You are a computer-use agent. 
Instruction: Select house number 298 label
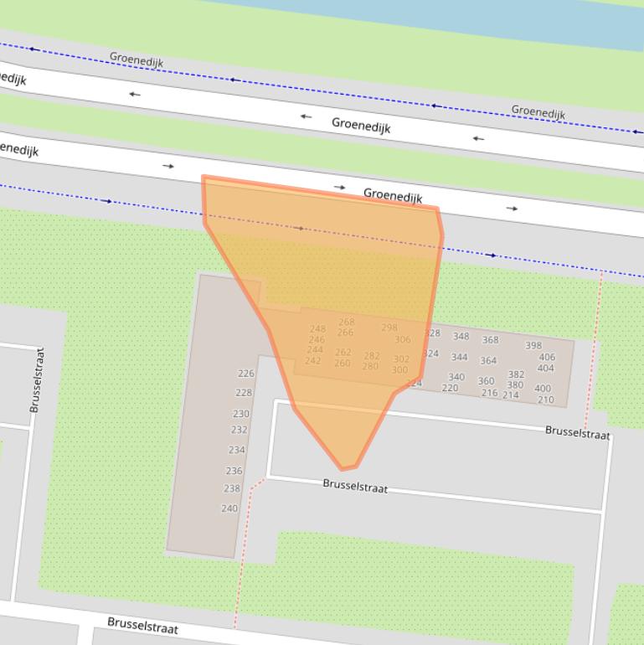click(389, 328)
